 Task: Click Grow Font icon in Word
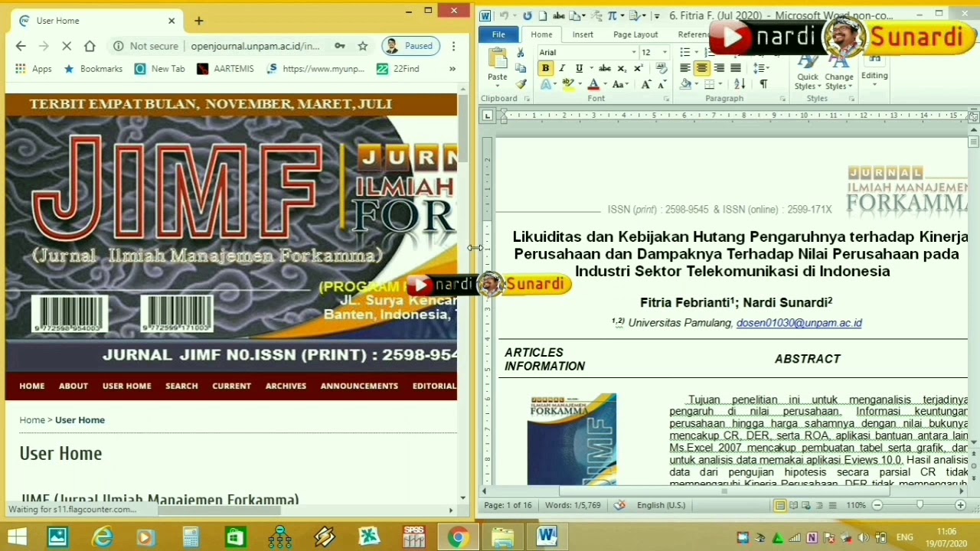coord(645,84)
